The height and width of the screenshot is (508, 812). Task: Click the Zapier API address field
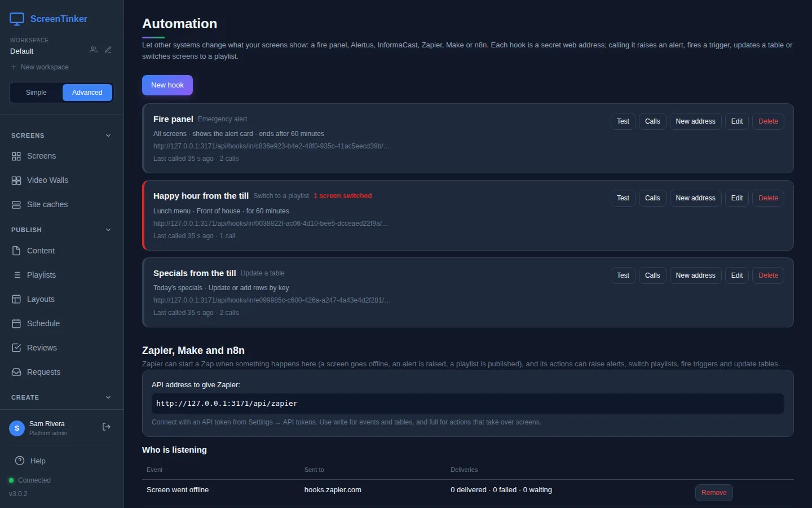pos(468,404)
